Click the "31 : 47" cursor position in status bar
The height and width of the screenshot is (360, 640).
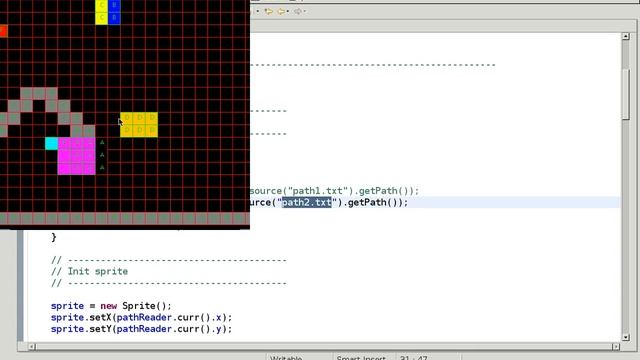click(413, 358)
